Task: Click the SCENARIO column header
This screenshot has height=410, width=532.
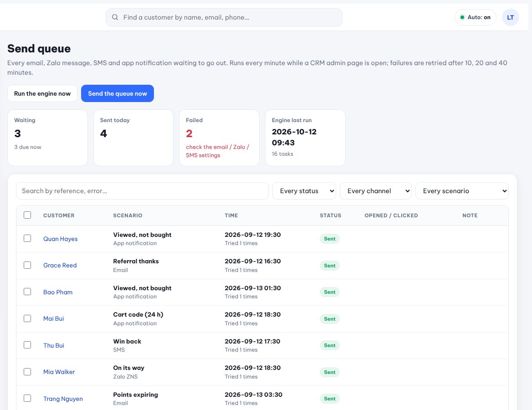Action: pyautogui.click(x=128, y=215)
